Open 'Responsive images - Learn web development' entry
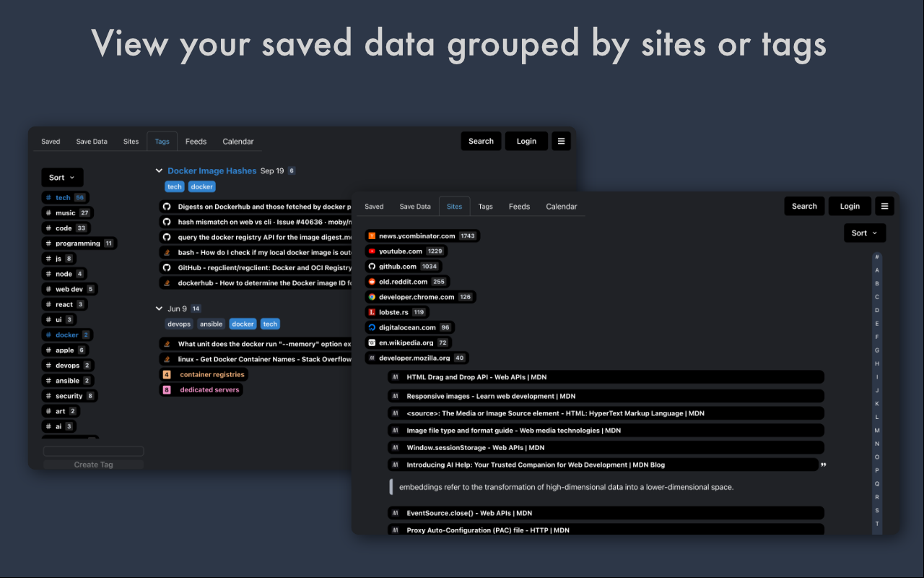The width and height of the screenshot is (924, 578). click(606, 396)
